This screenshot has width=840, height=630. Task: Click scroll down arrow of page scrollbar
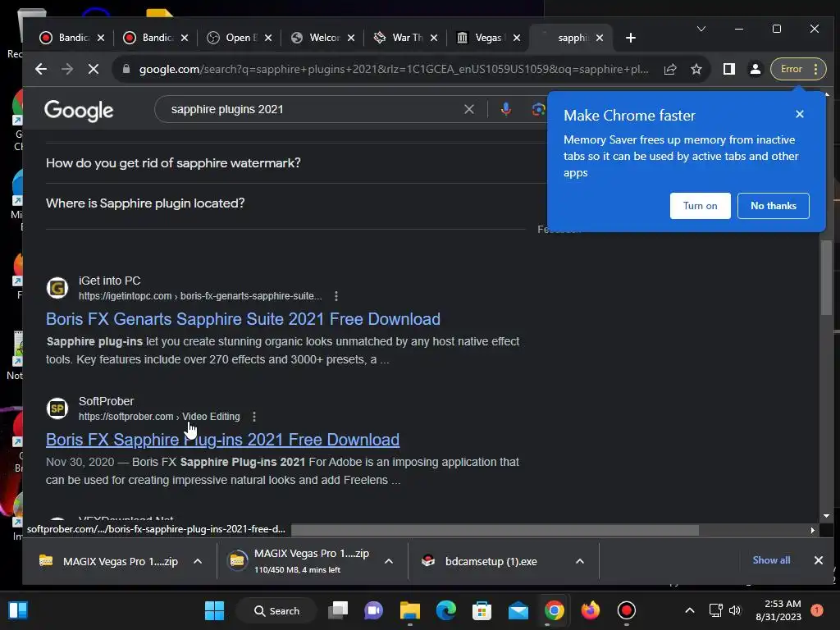826,516
